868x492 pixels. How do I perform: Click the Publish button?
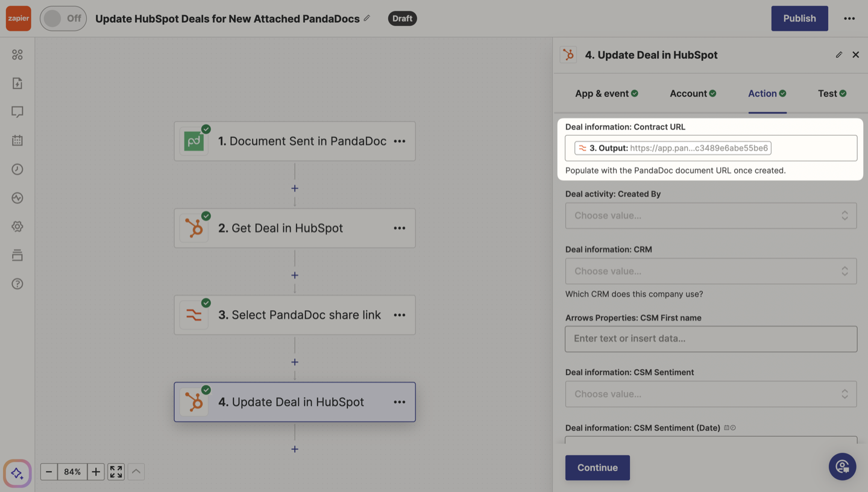point(799,19)
